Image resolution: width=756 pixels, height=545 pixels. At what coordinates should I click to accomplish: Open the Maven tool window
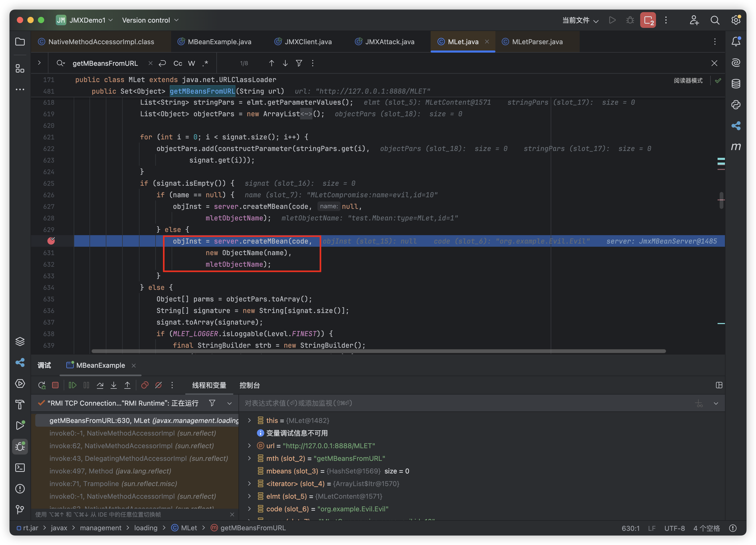736,147
